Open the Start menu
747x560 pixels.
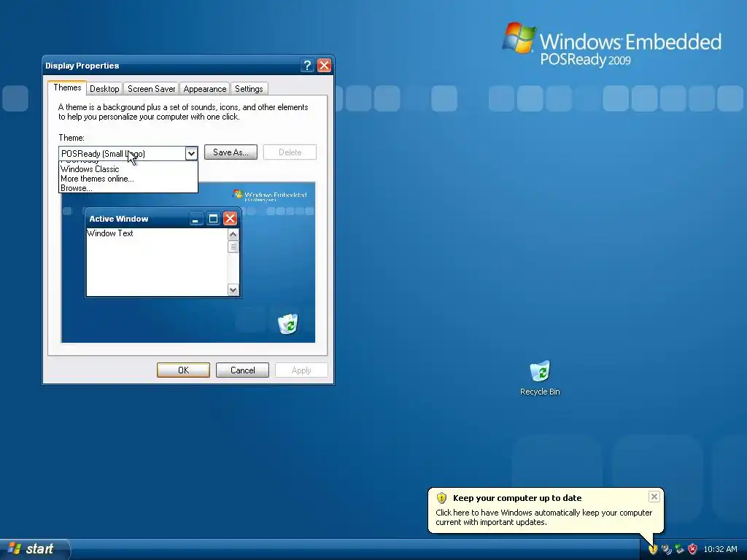coord(34,549)
